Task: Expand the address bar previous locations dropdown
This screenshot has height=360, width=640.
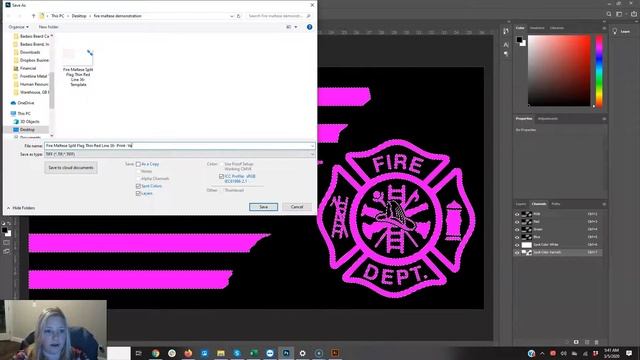Action: 232,16
